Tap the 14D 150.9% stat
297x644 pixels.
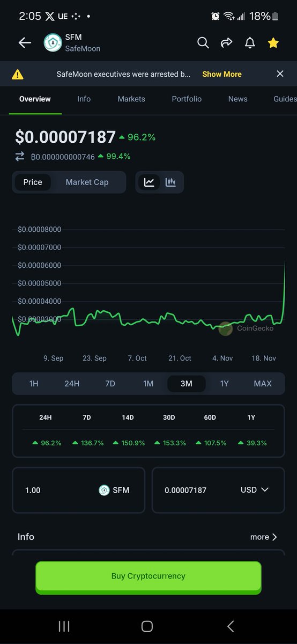pos(128,443)
